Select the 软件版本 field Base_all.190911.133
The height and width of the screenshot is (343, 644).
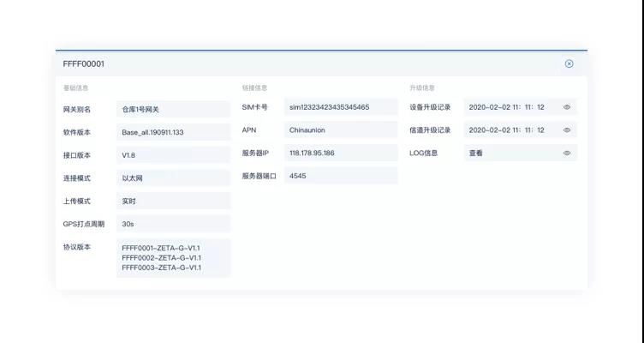pos(173,132)
